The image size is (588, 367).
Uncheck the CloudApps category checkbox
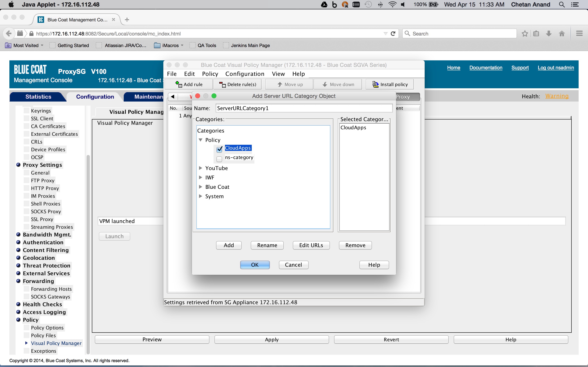point(219,149)
